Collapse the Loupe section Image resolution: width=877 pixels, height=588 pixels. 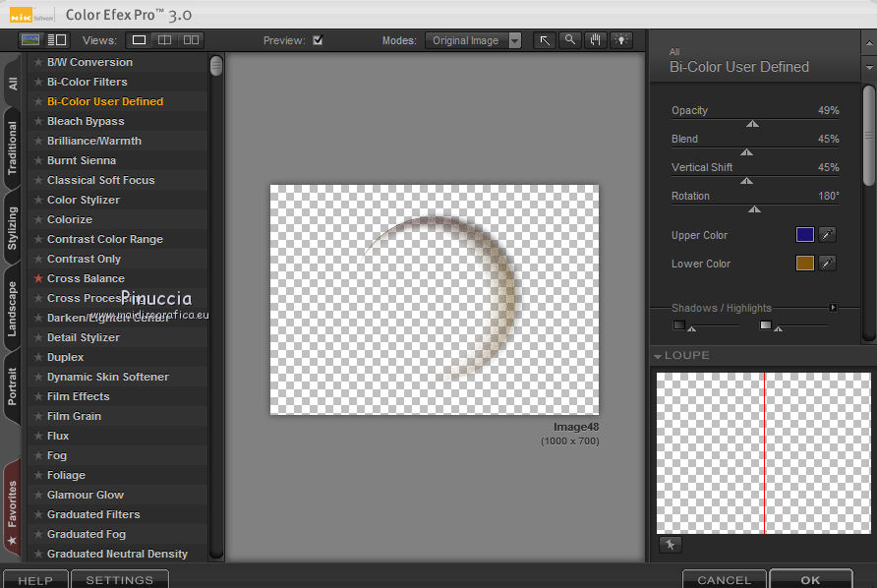[657, 356]
